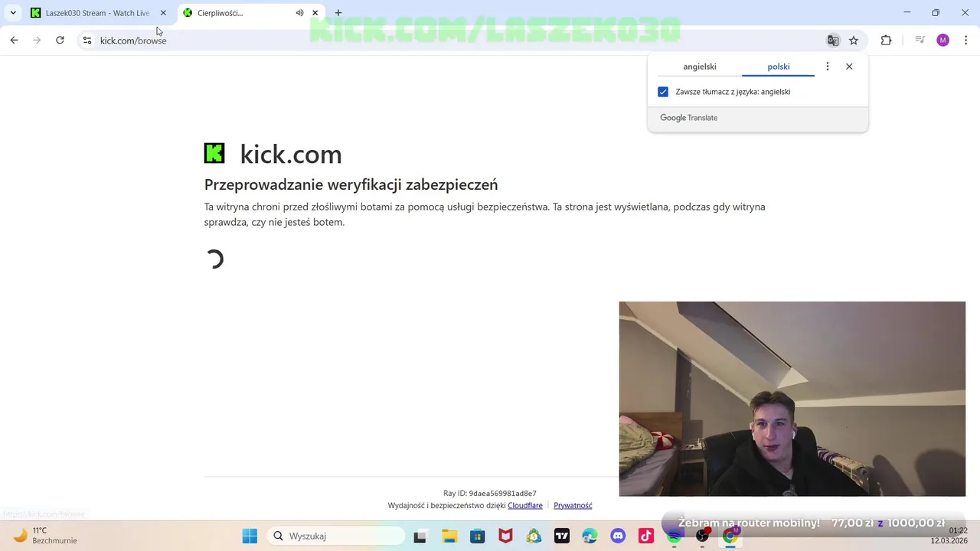
Task: Open the Cloudflare link
Action: (525, 506)
